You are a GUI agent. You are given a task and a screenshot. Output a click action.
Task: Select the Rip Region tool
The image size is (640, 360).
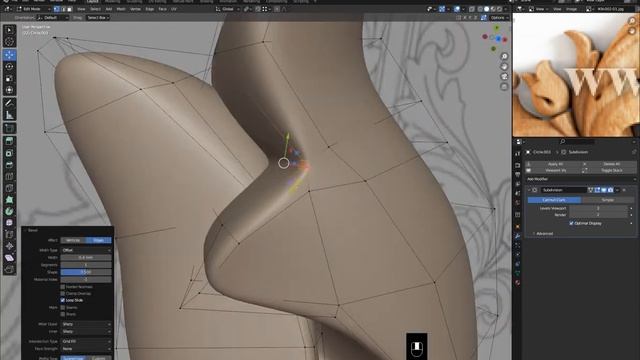9,269
